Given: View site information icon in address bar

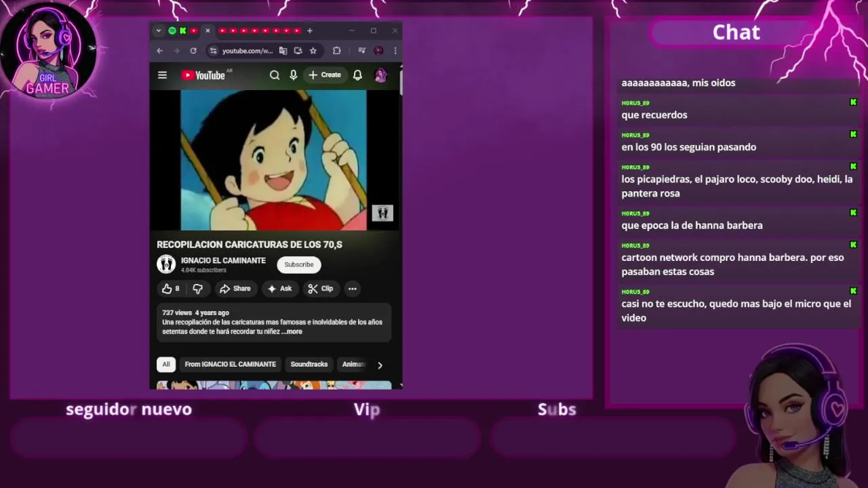Looking at the screenshot, I should click(213, 51).
